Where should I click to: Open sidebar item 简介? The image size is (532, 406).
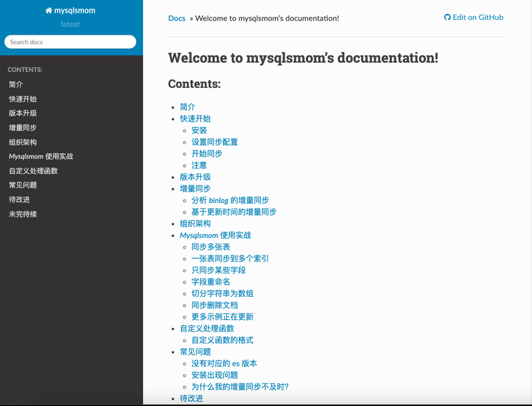coord(15,84)
